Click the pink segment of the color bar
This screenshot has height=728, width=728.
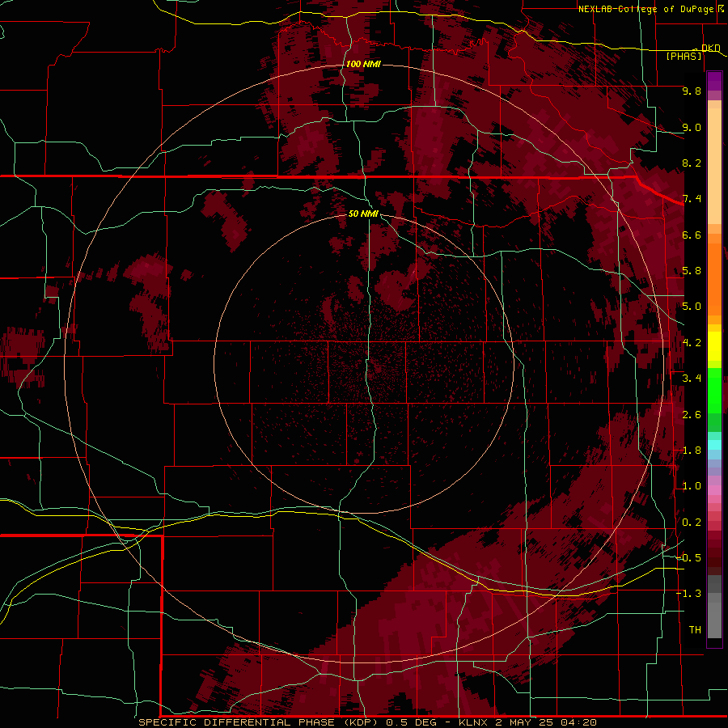(x=714, y=490)
